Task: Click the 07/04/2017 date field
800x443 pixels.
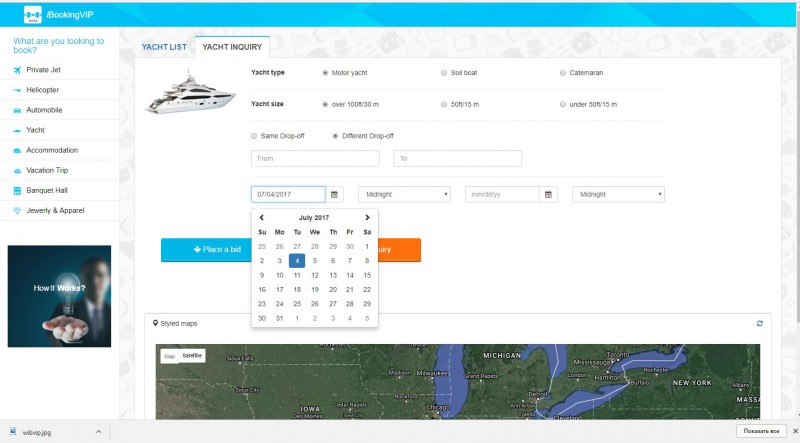Action: (288, 194)
